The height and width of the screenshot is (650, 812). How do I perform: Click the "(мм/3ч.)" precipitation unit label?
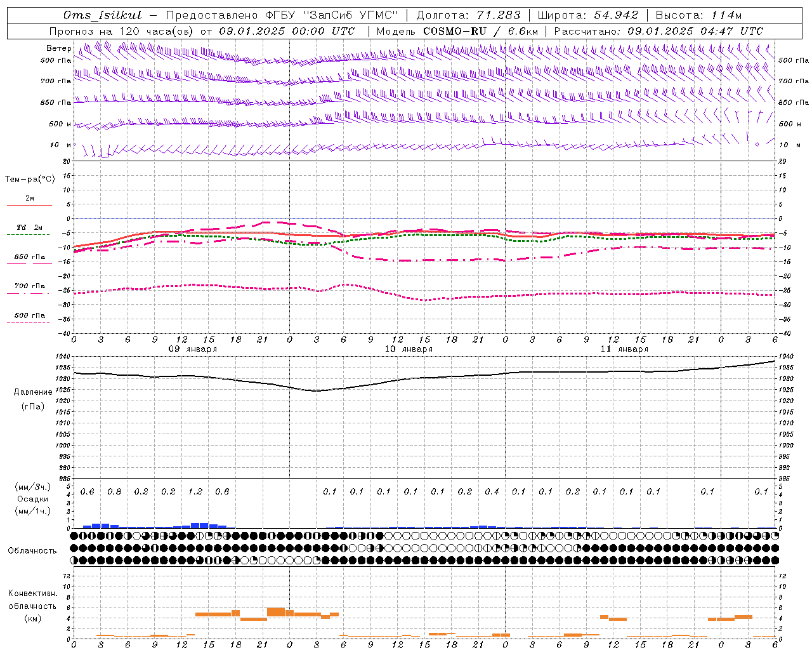click(x=32, y=487)
